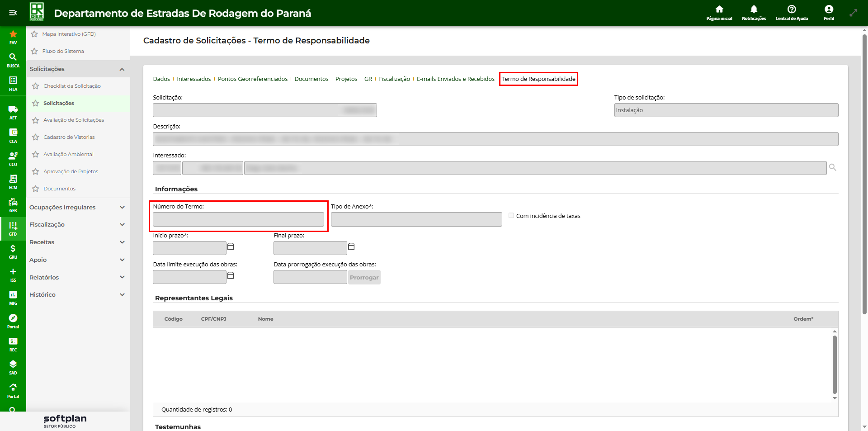Click the Interessado search magnifier icon
868x431 pixels.
[x=832, y=168]
